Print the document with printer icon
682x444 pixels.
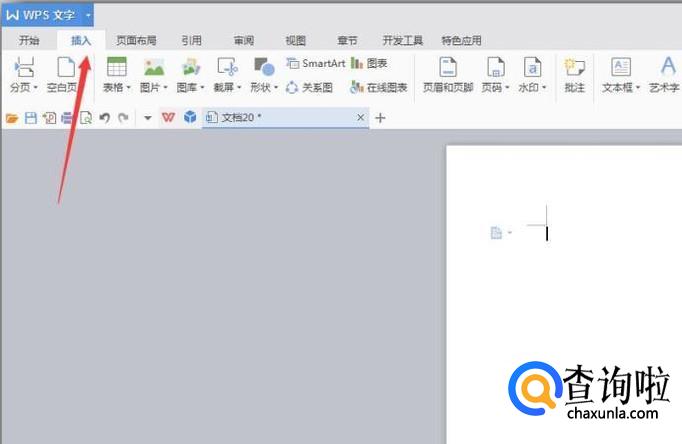[67, 118]
